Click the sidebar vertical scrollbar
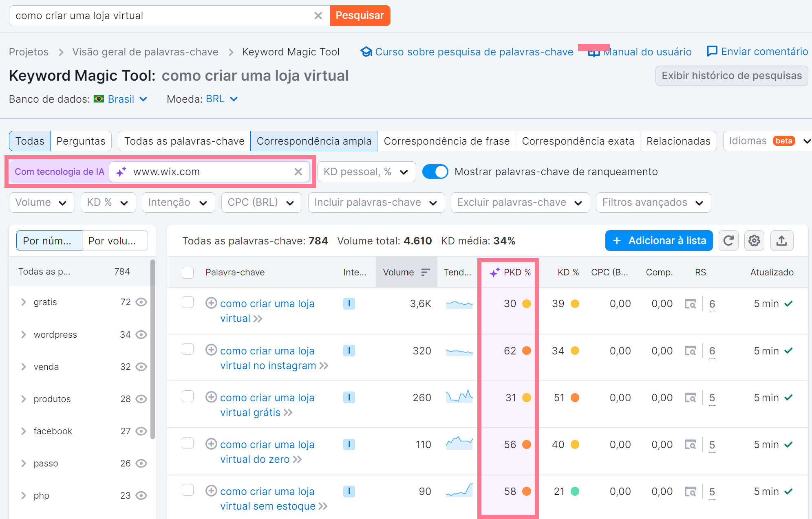812x519 pixels. coord(152,350)
